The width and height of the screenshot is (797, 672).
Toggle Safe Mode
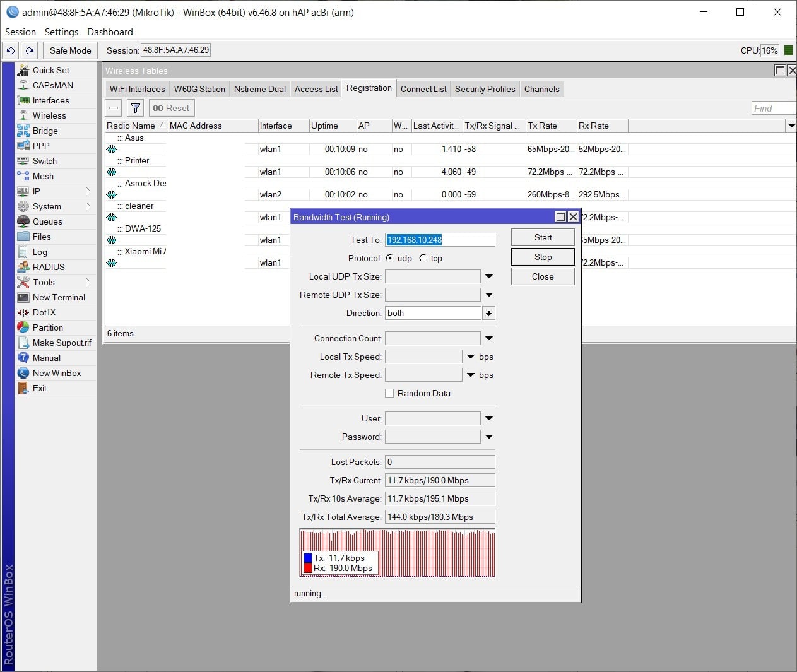point(71,50)
